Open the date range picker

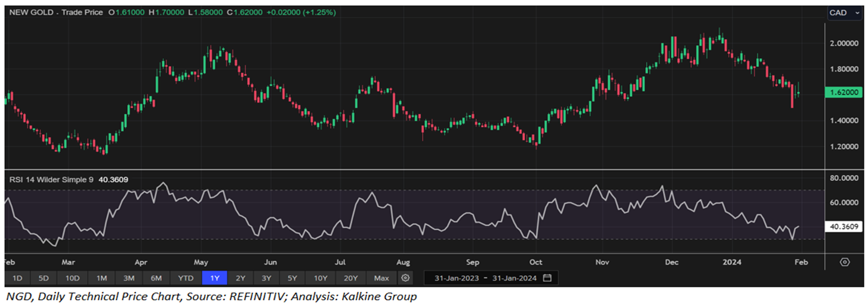click(x=491, y=278)
